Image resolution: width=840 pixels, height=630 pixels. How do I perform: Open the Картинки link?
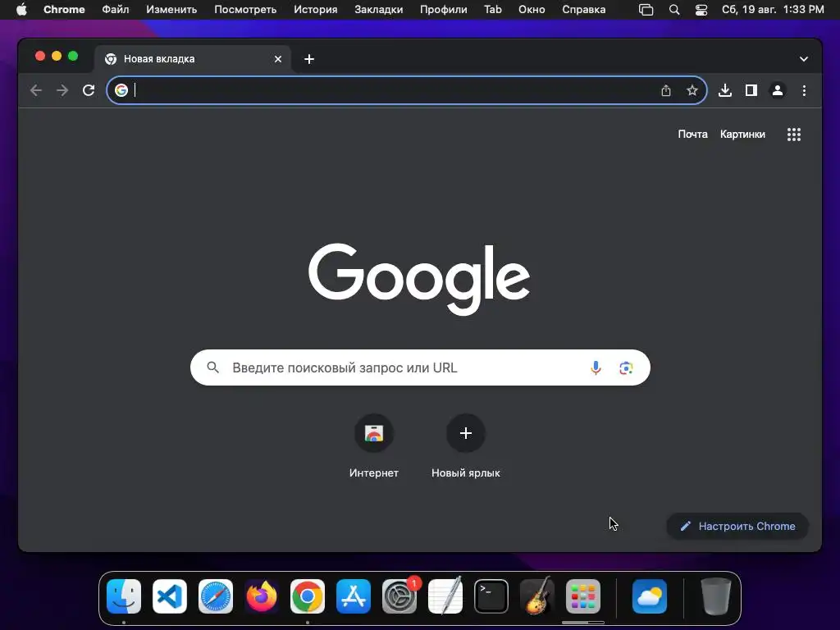click(742, 135)
